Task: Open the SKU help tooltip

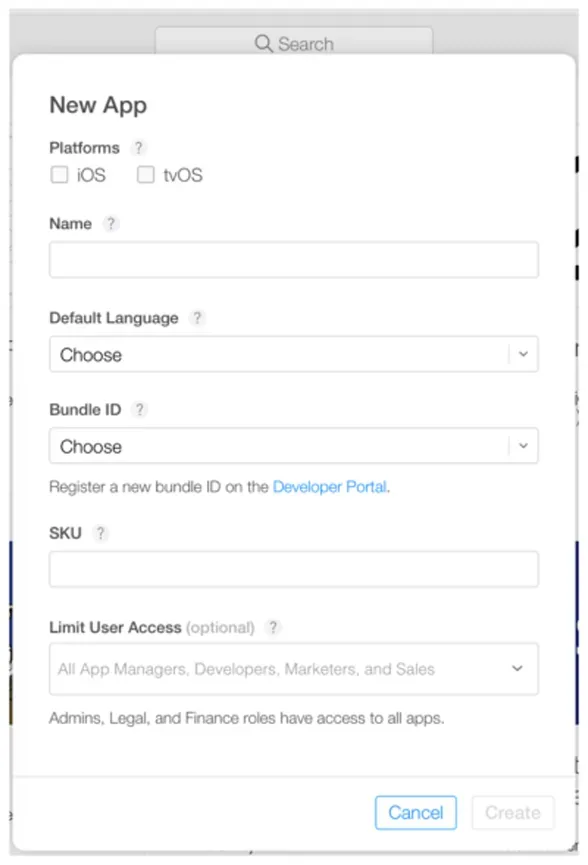Action: (x=100, y=533)
